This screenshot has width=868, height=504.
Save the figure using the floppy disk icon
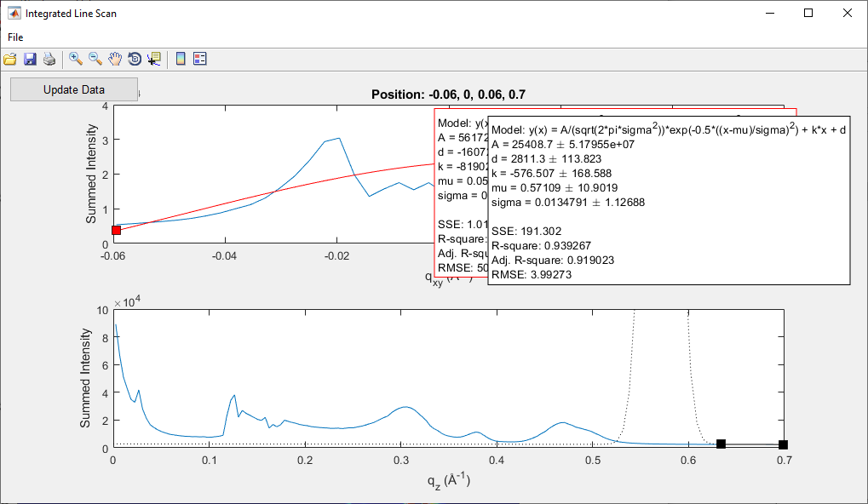point(30,59)
